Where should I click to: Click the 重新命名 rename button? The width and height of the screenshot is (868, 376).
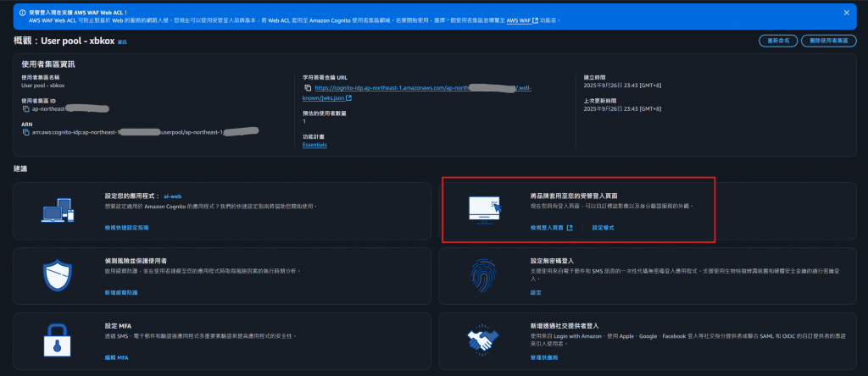point(778,41)
